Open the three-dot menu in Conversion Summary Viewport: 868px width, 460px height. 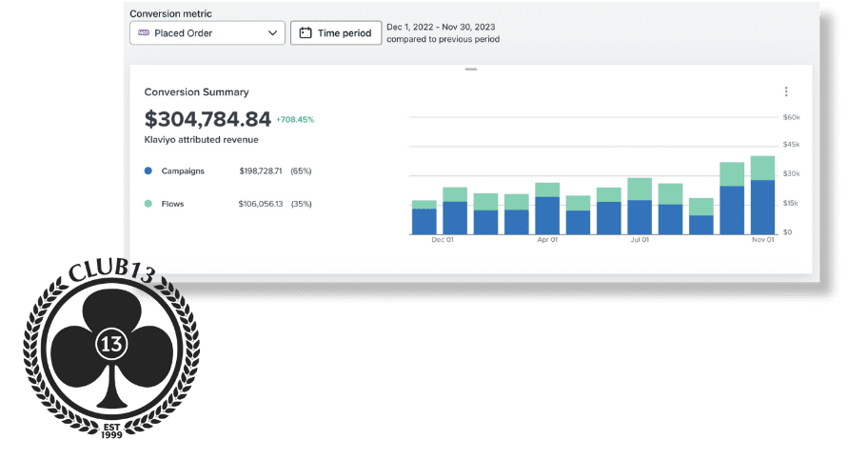[786, 91]
